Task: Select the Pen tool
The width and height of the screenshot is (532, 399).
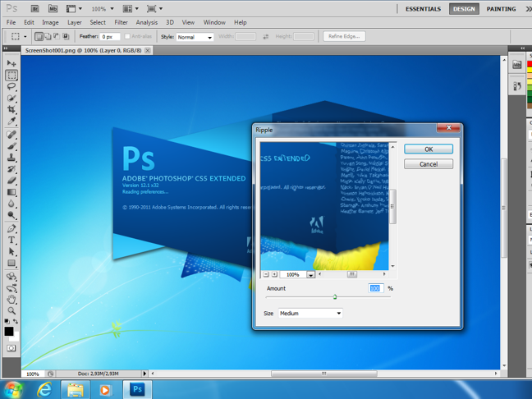Action: tap(11, 228)
